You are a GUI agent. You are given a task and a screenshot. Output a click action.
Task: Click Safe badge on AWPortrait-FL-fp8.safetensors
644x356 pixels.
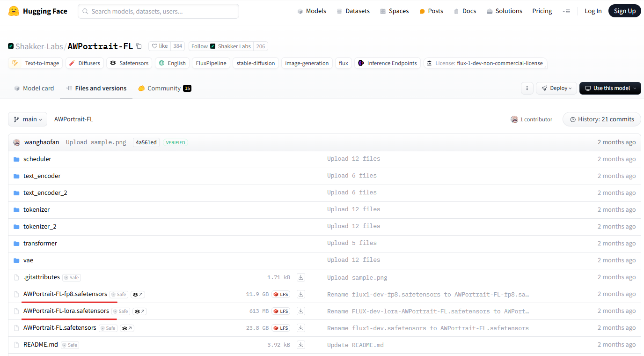(119, 295)
